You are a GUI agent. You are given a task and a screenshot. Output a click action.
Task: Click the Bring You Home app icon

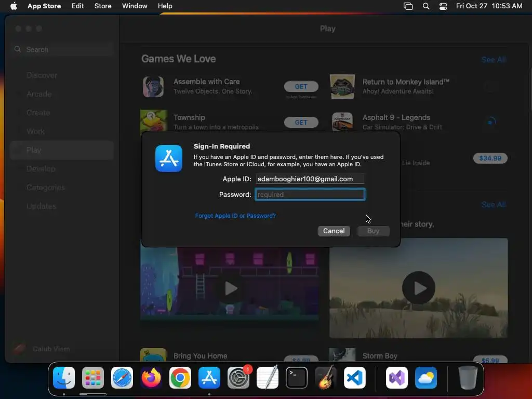[x=153, y=354]
